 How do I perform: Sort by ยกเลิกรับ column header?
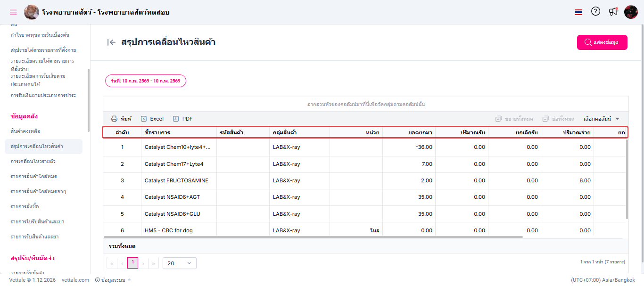(514, 133)
